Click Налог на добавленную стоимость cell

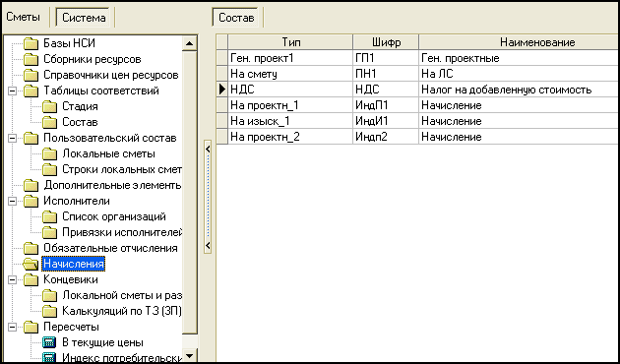(x=520, y=90)
